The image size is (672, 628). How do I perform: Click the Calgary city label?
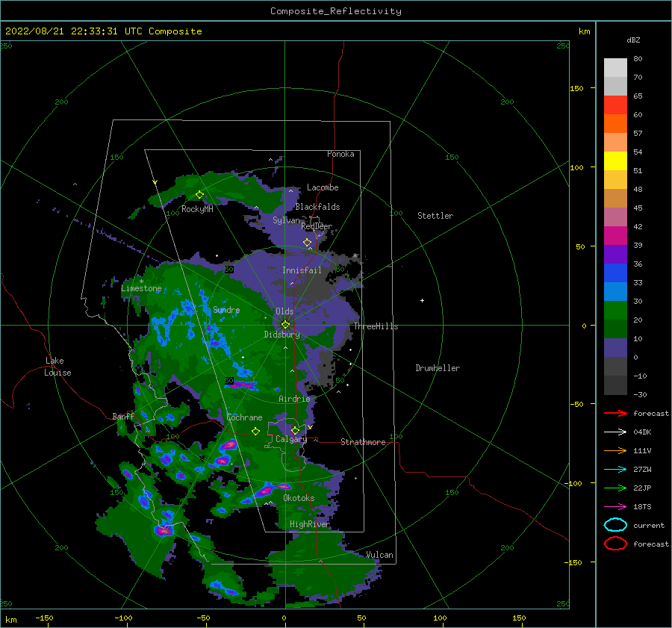tap(291, 439)
